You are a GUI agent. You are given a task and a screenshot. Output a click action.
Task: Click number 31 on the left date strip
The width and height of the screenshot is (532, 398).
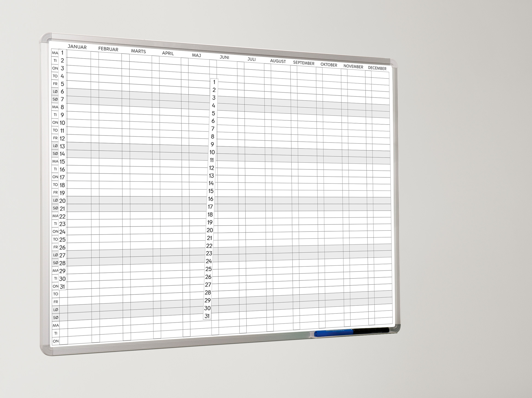62,287
